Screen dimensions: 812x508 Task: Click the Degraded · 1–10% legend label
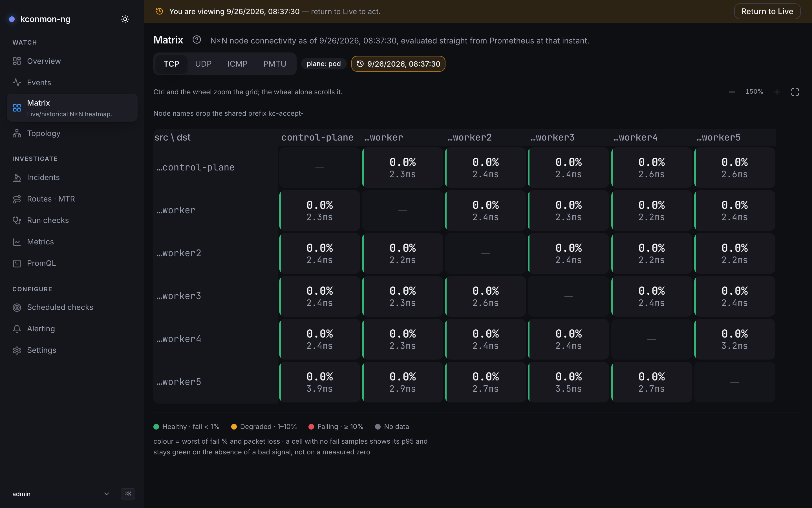tap(268, 427)
